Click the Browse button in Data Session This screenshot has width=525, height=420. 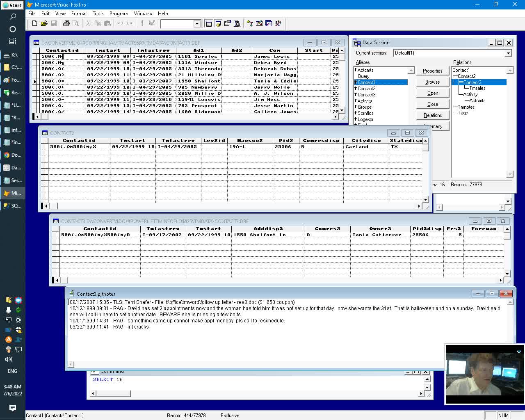coord(432,82)
